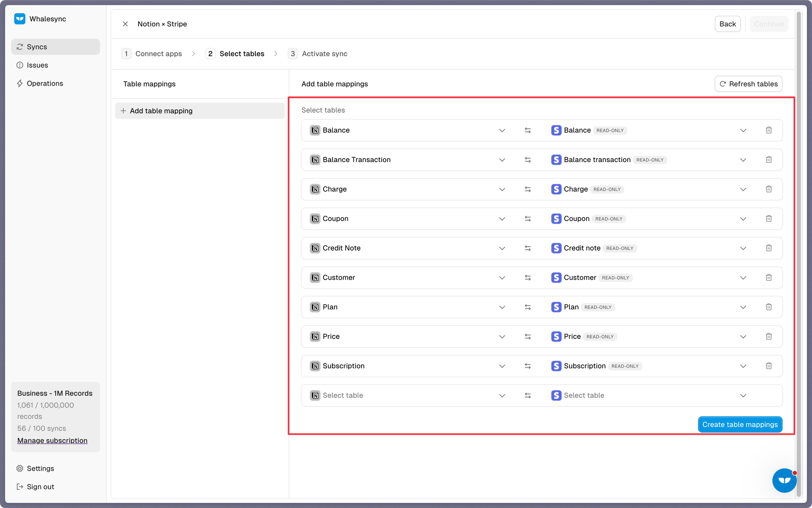812x508 pixels.
Task: Open the empty Stripe Select table dropdown
Action: pyautogui.click(x=649, y=395)
